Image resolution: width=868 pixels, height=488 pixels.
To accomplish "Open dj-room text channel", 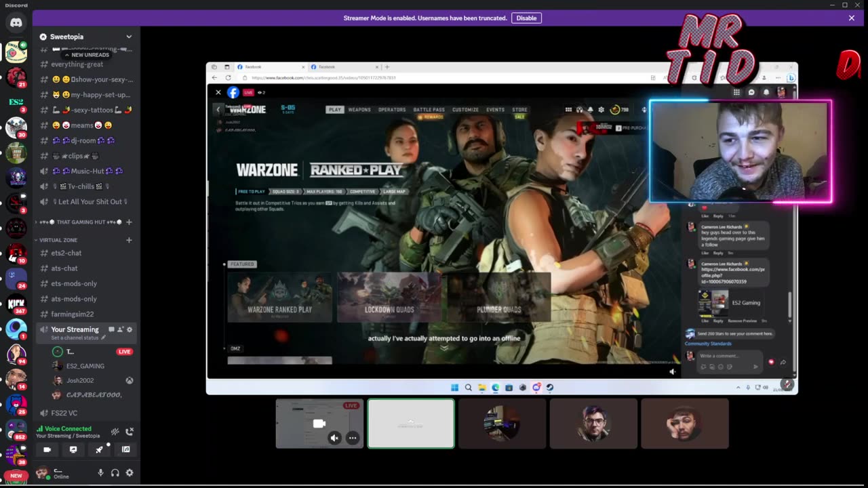I will 86,140.
